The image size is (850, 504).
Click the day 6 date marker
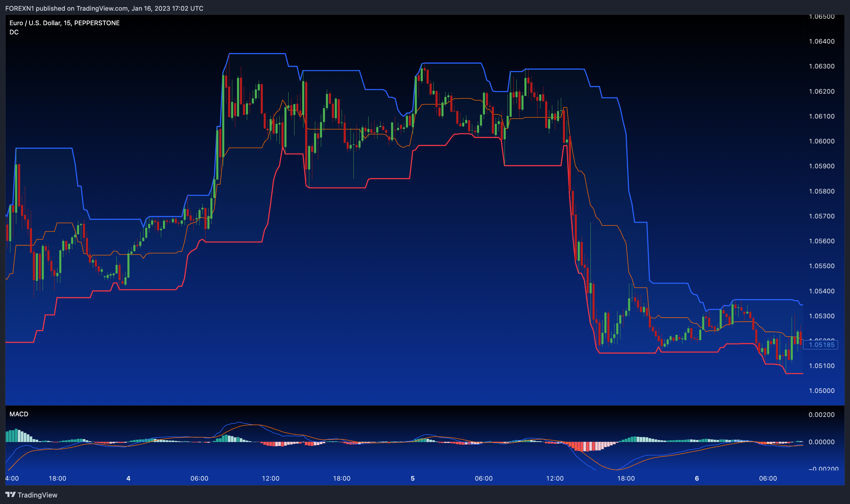click(x=697, y=479)
